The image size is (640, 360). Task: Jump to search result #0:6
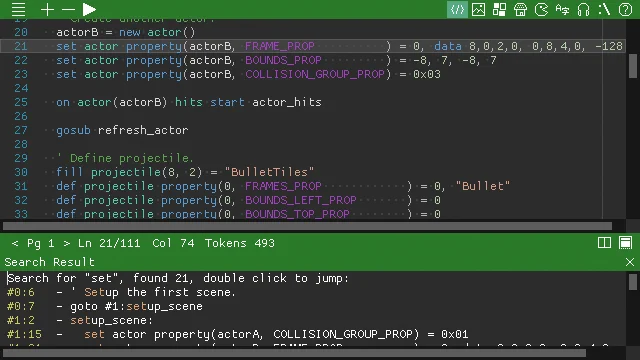click(122, 292)
